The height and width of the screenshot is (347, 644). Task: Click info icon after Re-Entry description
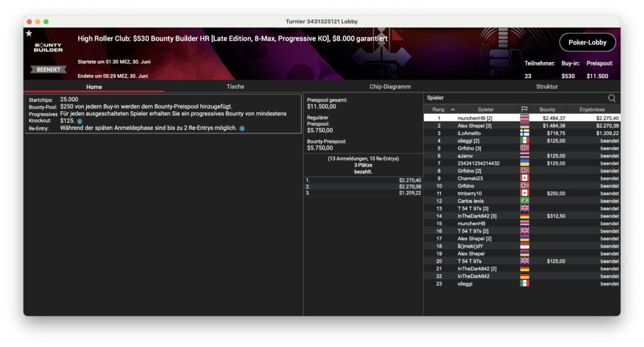pyautogui.click(x=242, y=128)
